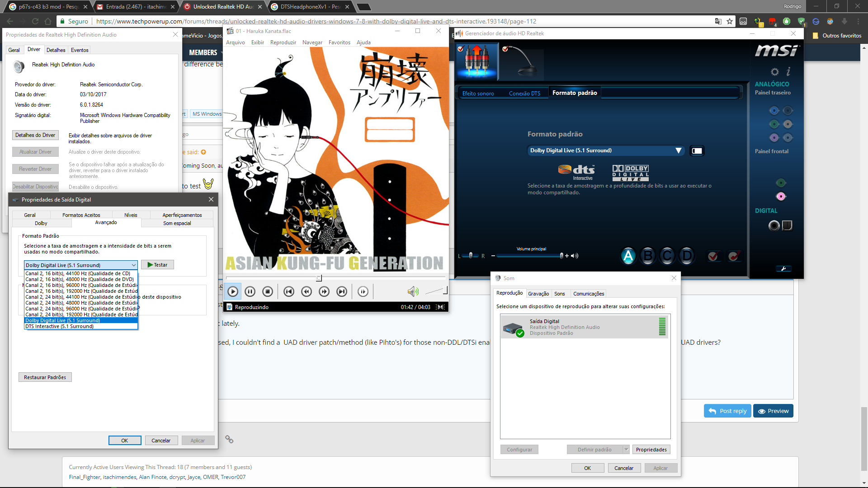Click Detalhes do Driver button
Screen dimensions: 868x488
[35, 135]
